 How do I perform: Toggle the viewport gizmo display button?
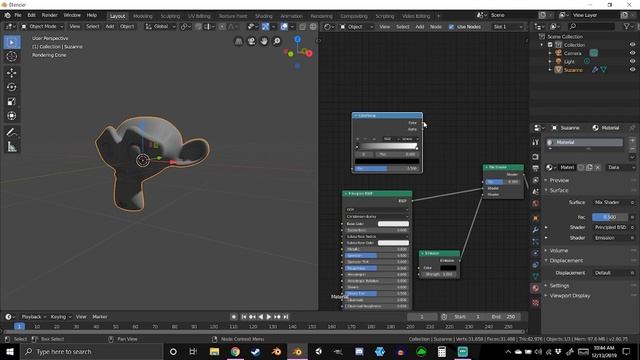266,27
